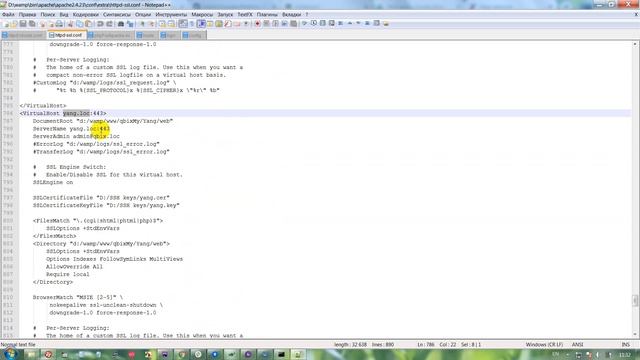The width and height of the screenshot is (640, 360).
Task: Click Save Recorded Macro icon
Action: 293,24
